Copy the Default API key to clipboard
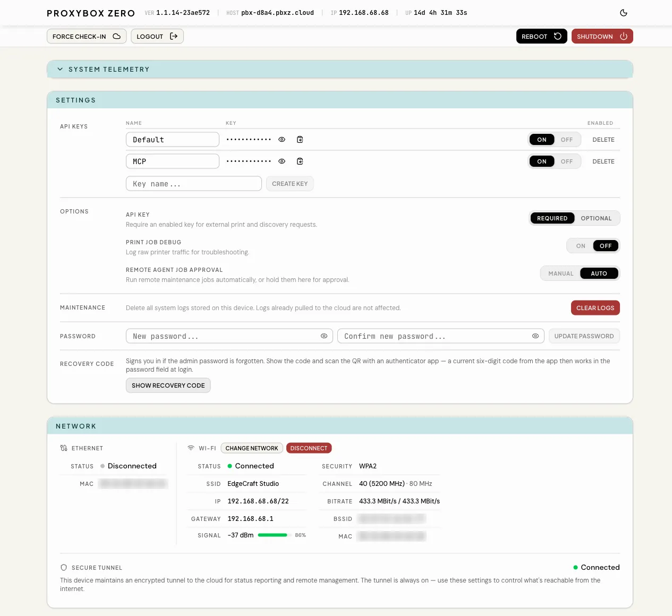Image resolution: width=672 pixels, height=616 pixels. [x=300, y=140]
